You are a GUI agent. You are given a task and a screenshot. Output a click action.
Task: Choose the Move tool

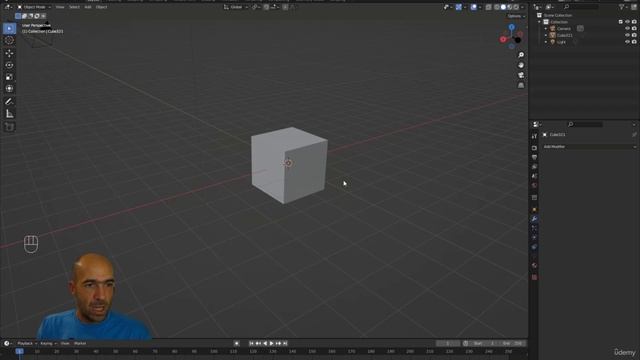(x=9, y=53)
